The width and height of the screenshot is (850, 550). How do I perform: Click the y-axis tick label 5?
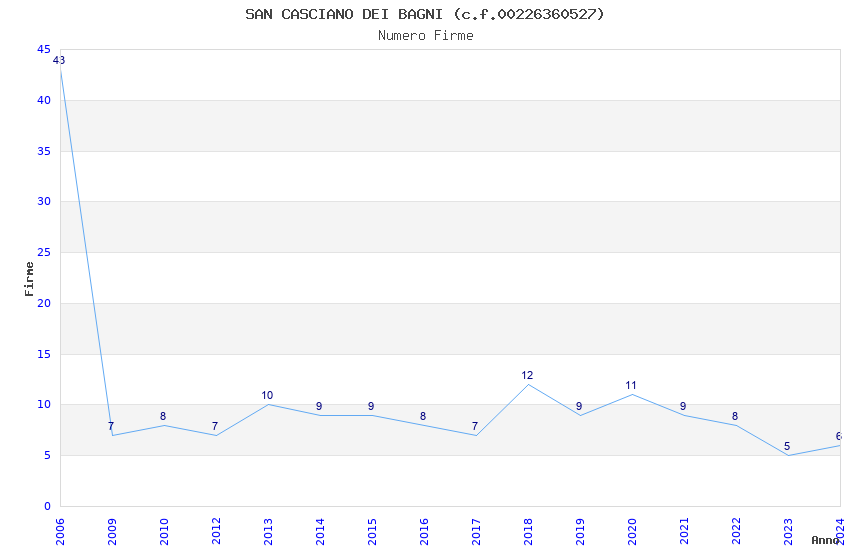pos(47,456)
